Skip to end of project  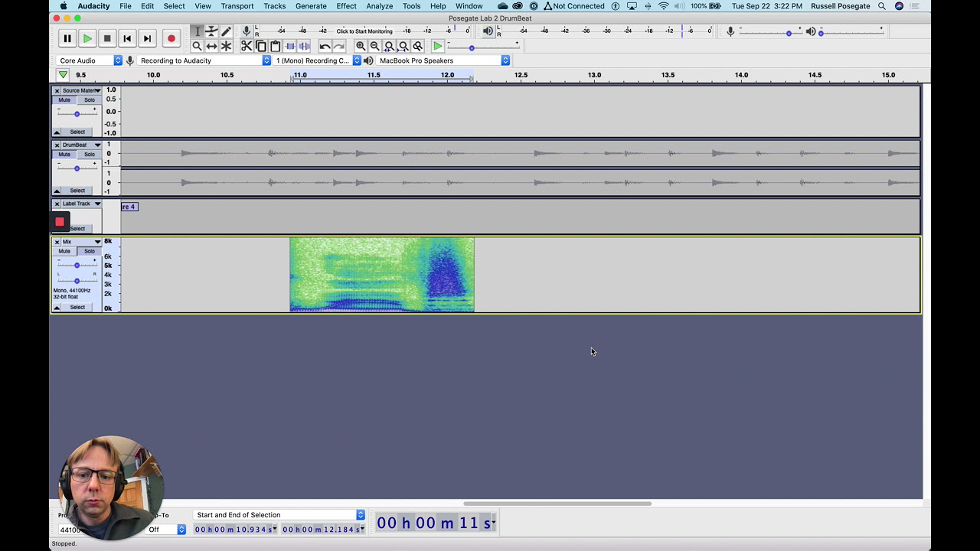147,38
